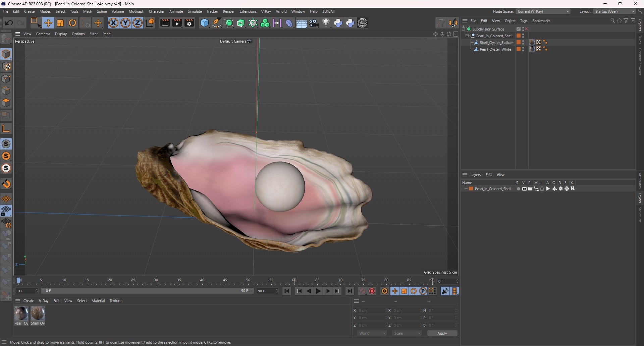Click the end frame 90 F field

[x=267, y=291]
